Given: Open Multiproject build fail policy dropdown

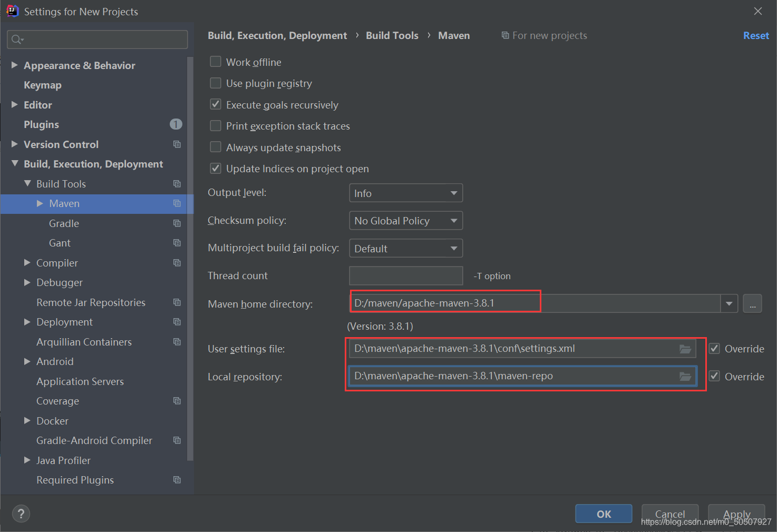Looking at the screenshot, I should (406, 248).
